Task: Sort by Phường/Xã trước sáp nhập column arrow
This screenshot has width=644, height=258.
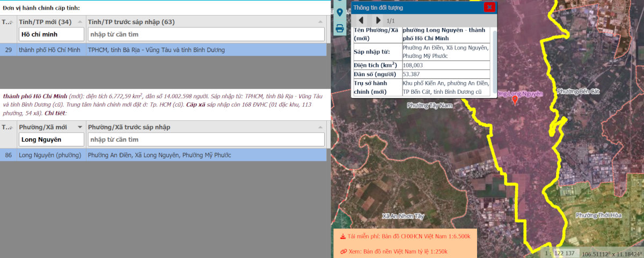Action: [320, 127]
